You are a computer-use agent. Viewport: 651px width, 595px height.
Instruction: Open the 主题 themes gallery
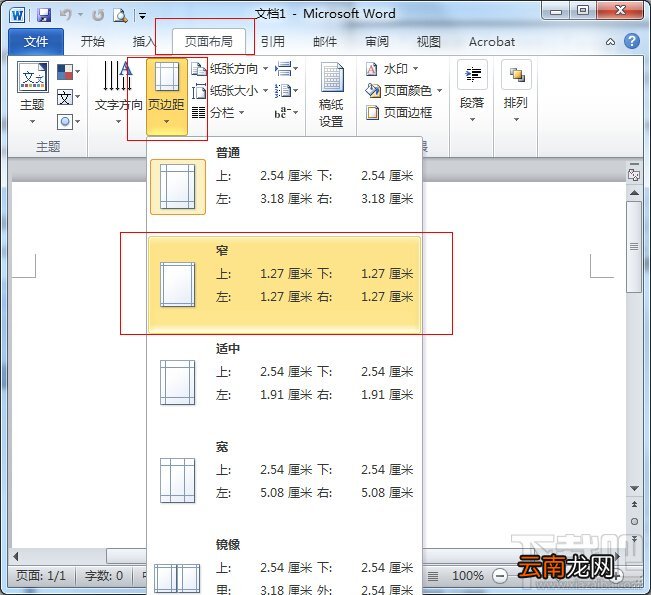click(x=32, y=94)
